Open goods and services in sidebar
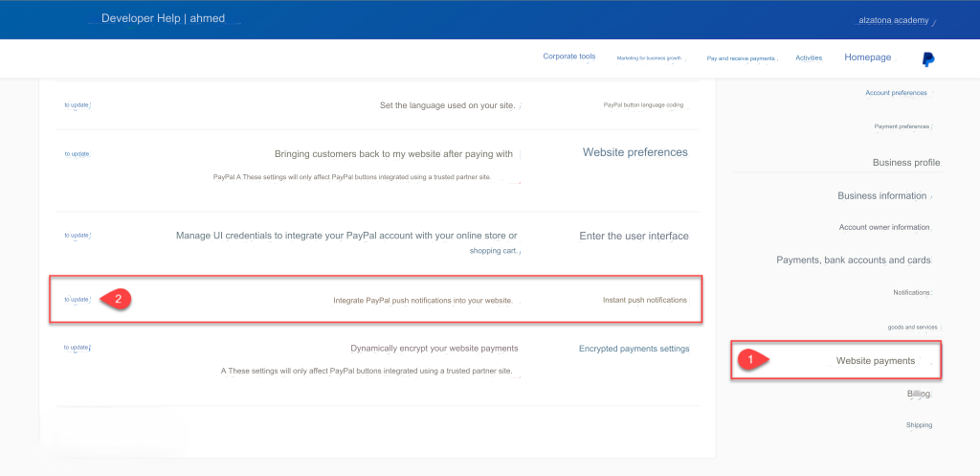Viewport: 980px width, 476px height. point(912,328)
